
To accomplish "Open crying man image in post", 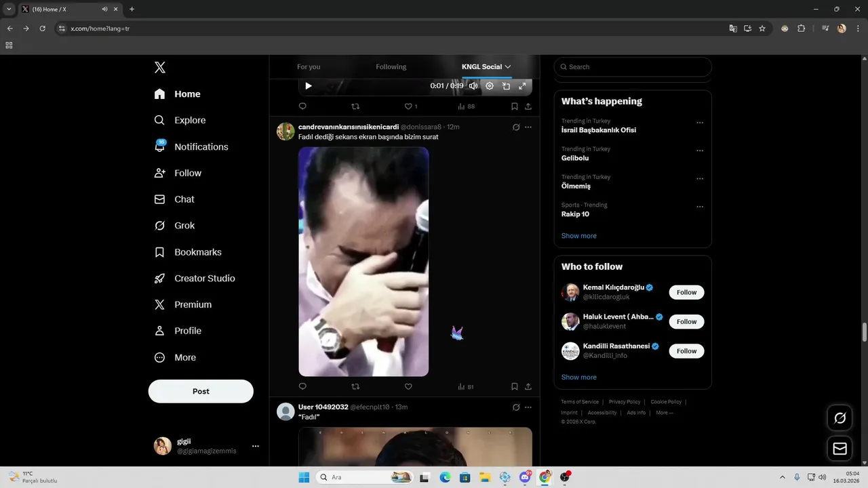I will 363,262.
